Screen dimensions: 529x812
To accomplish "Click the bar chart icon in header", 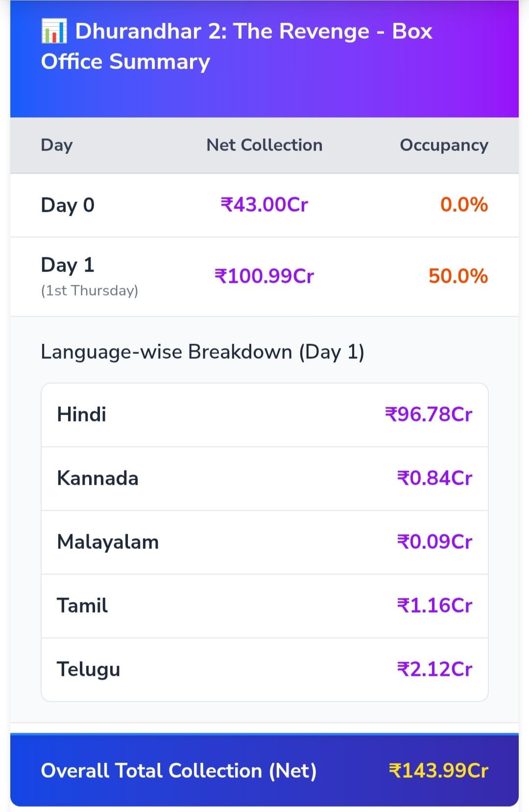I will click(54, 31).
